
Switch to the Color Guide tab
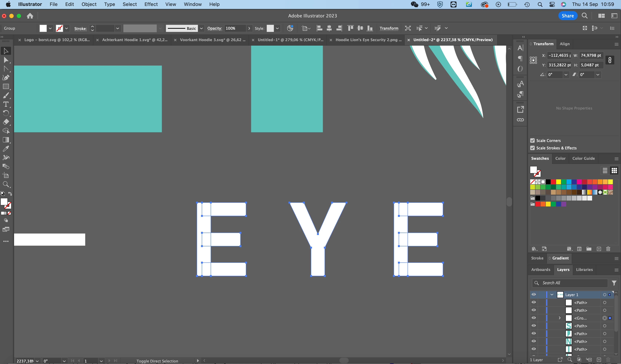pyautogui.click(x=583, y=158)
